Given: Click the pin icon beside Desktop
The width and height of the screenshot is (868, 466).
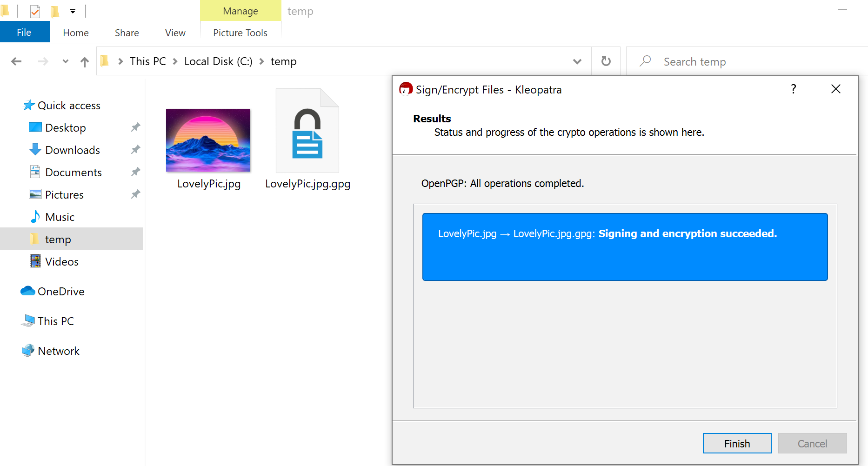Looking at the screenshot, I should tap(135, 127).
